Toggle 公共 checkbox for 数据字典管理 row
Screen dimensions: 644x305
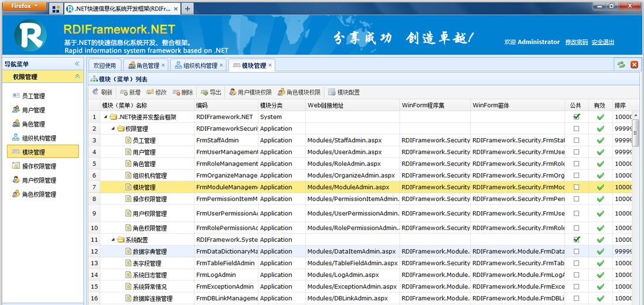pos(577,251)
